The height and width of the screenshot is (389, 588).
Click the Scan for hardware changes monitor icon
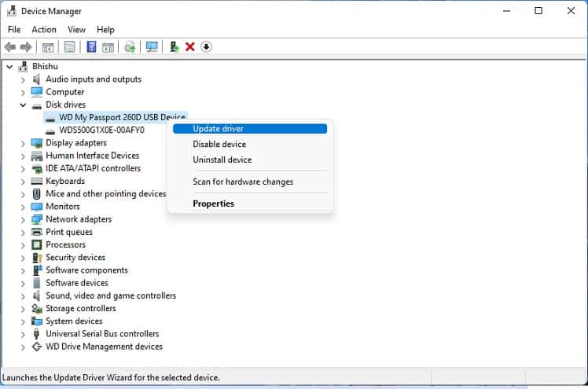point(152,47)
